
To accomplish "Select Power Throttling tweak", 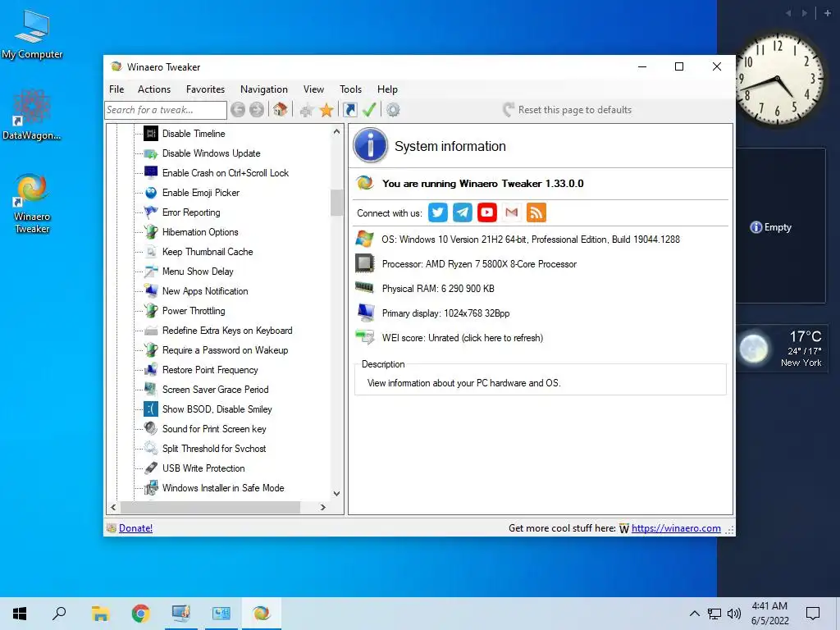I will (194, 311).
